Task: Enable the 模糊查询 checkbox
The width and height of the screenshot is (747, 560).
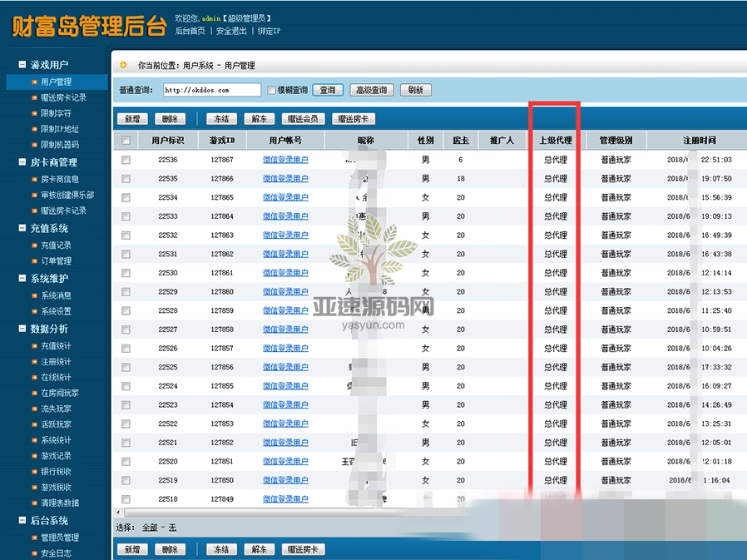Action: tap(271, 90)
